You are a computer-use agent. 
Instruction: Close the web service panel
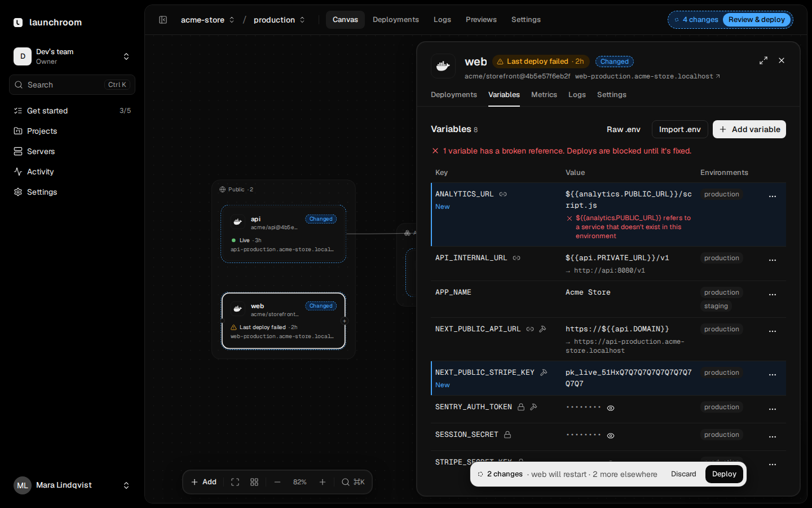point(782,60)
